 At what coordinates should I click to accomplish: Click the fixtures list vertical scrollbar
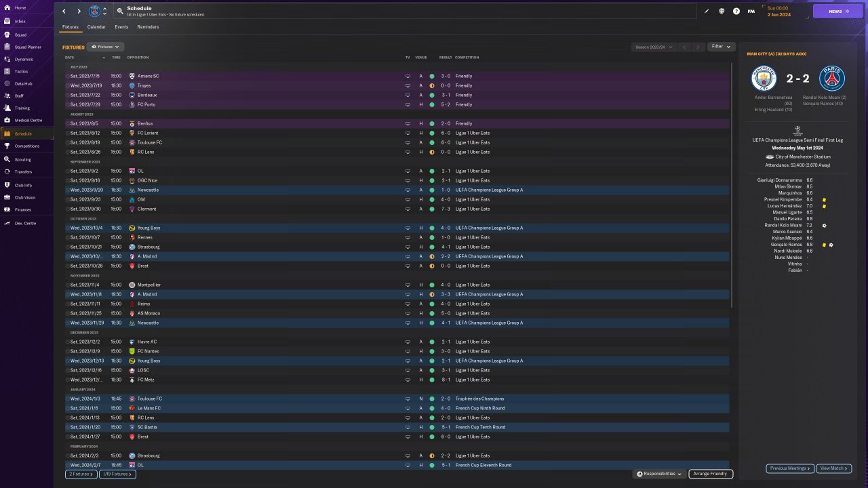[732, 184]
